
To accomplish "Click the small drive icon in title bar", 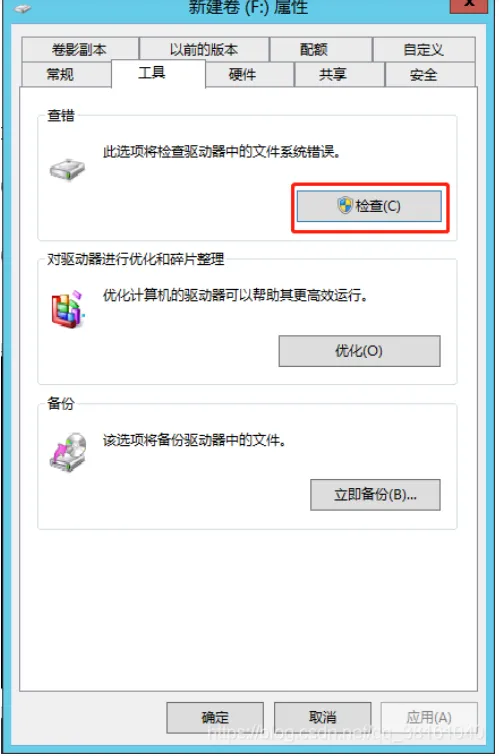I will tap(21, 8).
